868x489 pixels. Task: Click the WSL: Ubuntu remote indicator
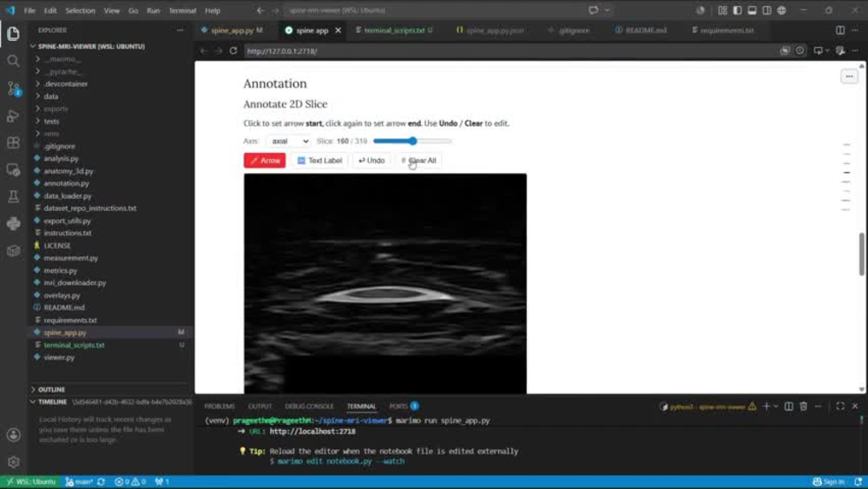point(31,482)
